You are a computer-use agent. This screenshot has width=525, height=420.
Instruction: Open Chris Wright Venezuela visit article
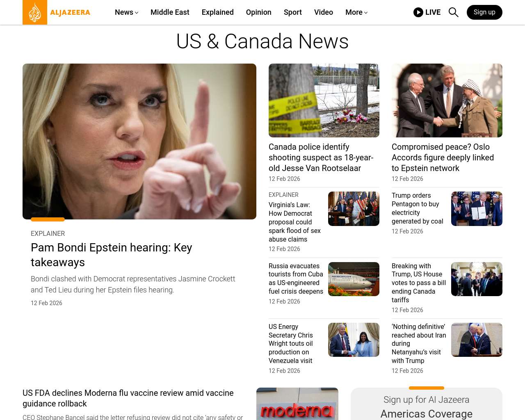coord(291,344)
